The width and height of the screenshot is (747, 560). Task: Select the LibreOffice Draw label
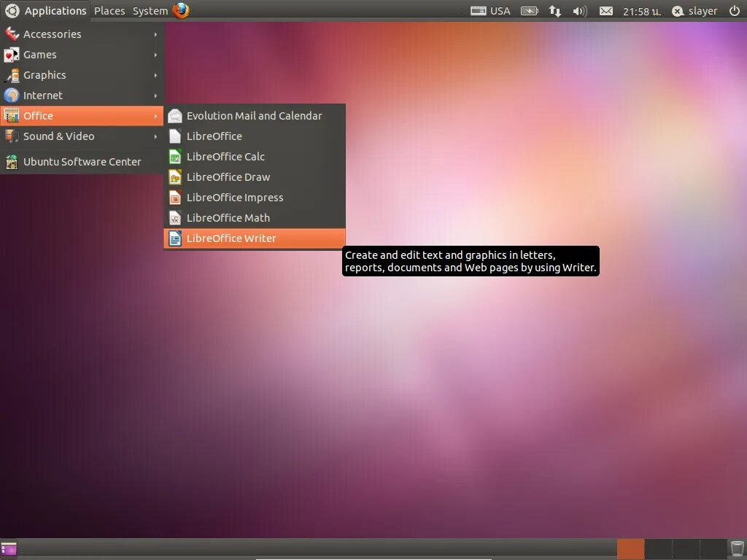pyautogui.click(x=228, y=177)
